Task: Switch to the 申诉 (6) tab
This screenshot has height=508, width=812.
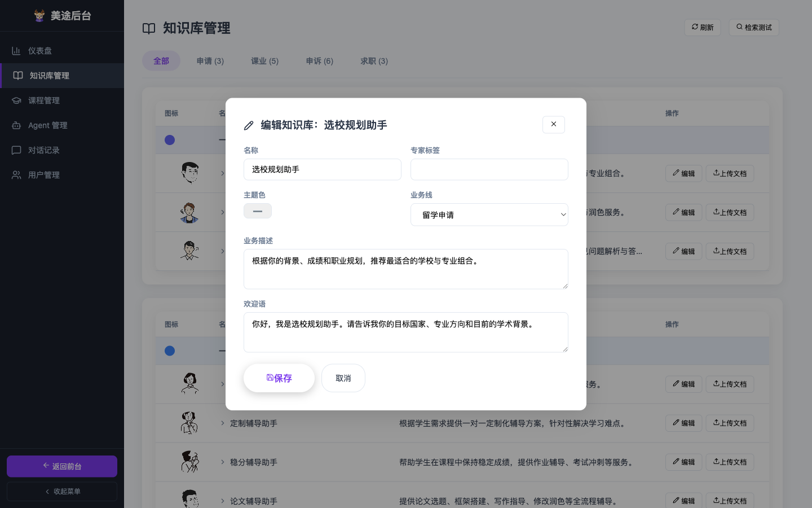Action: click(x=320, y=61)
